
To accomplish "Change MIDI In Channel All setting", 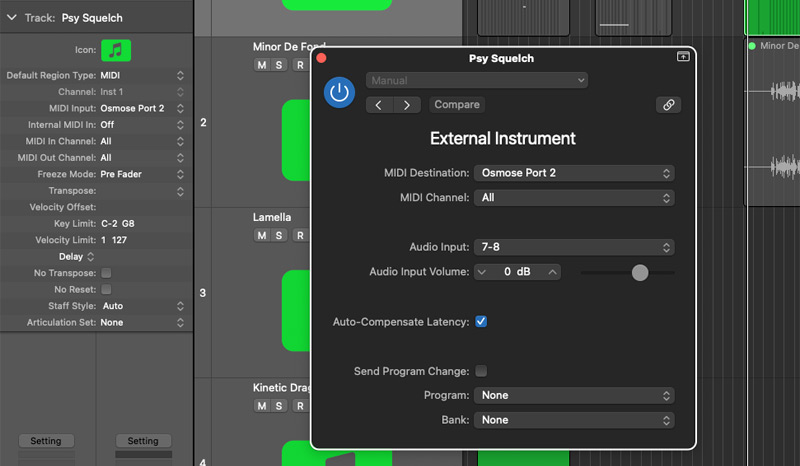I will pos(142,141).
